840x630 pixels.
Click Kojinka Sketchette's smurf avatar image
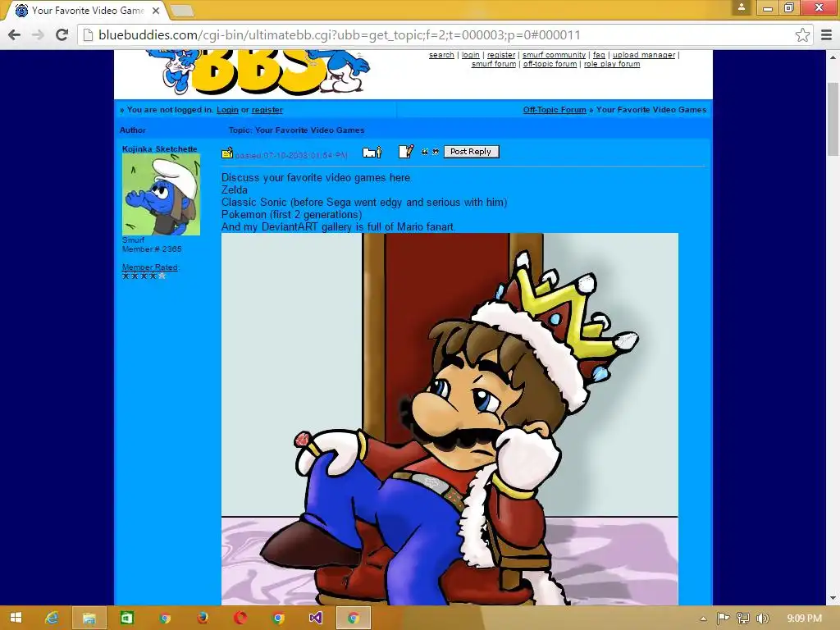pos(162,194)
